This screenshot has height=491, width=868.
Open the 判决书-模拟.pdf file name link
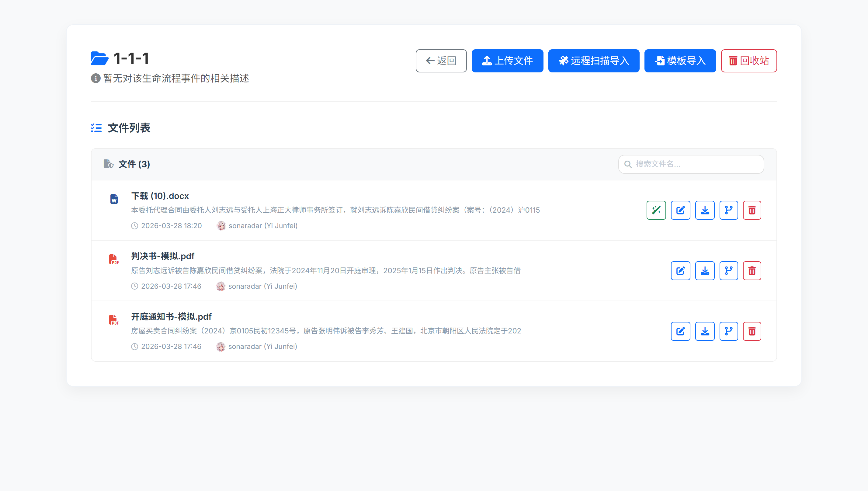click(162, 256)
